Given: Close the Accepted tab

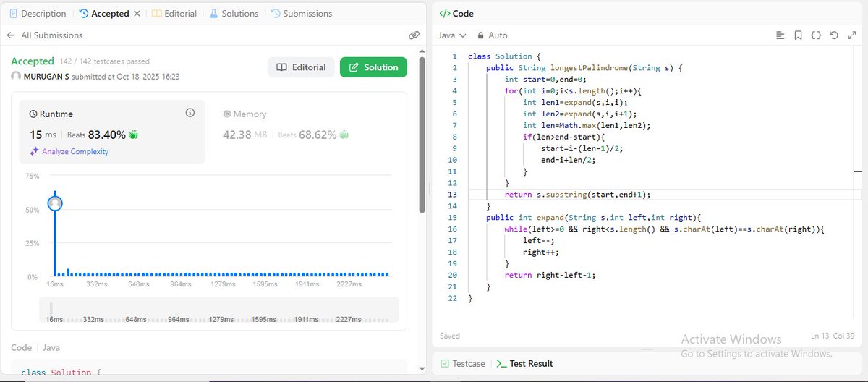Looking at the screenshot, I should click(x=137, y=13).
